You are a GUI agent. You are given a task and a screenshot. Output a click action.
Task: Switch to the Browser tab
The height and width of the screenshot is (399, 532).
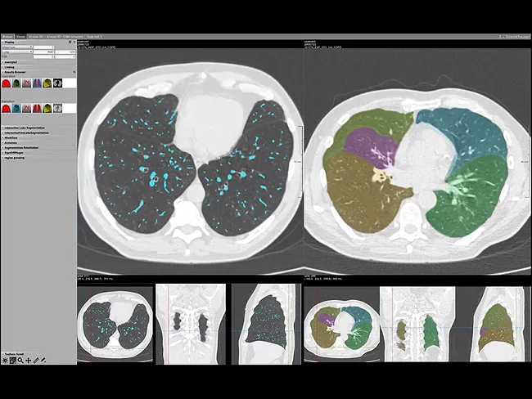tap(7, 37)
